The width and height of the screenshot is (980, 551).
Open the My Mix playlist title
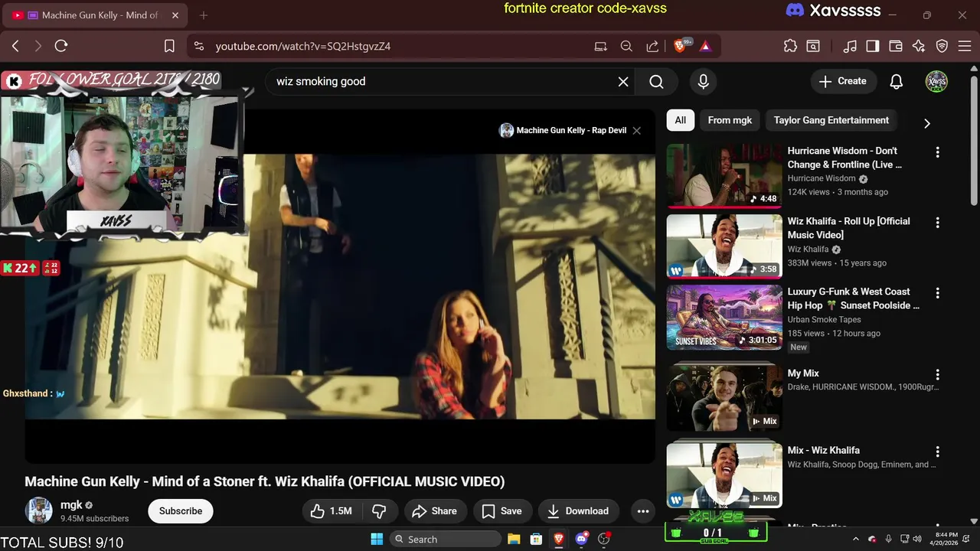tap(803, 373)
